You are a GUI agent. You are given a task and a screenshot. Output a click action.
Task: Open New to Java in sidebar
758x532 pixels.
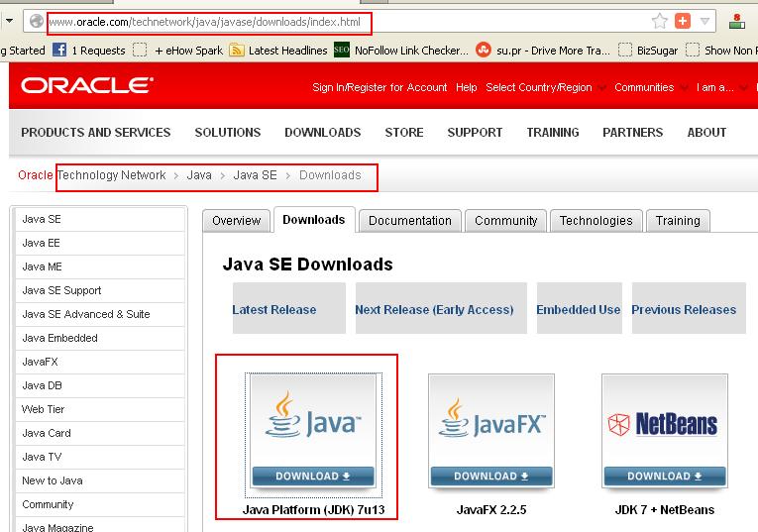(x=100, y=480)
